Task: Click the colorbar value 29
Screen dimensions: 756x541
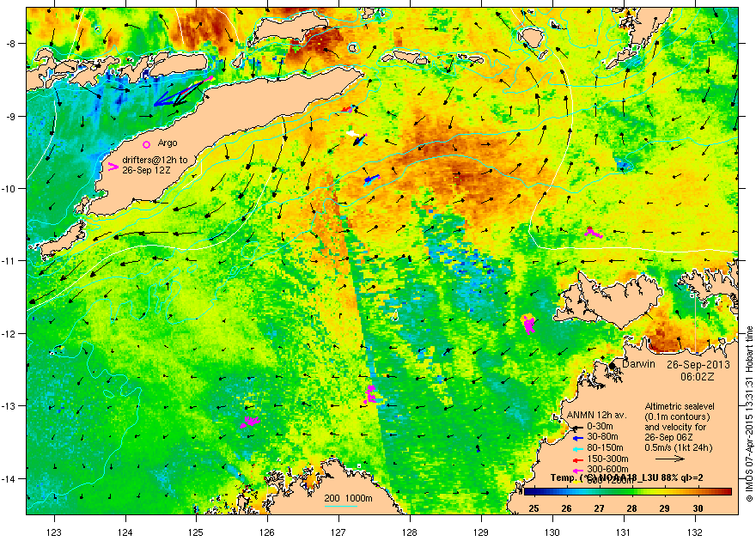Action: click(664, 508)
